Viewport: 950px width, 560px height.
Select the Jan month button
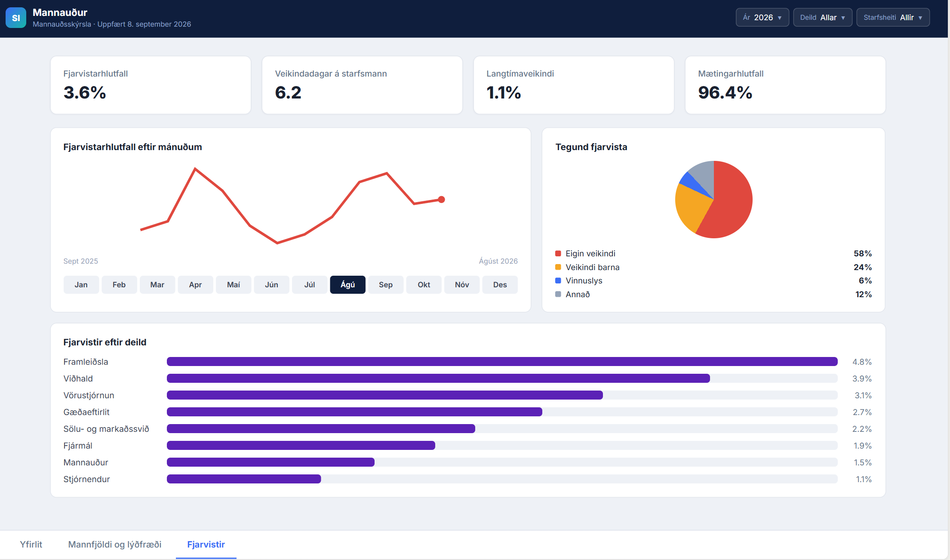point(81,285)
